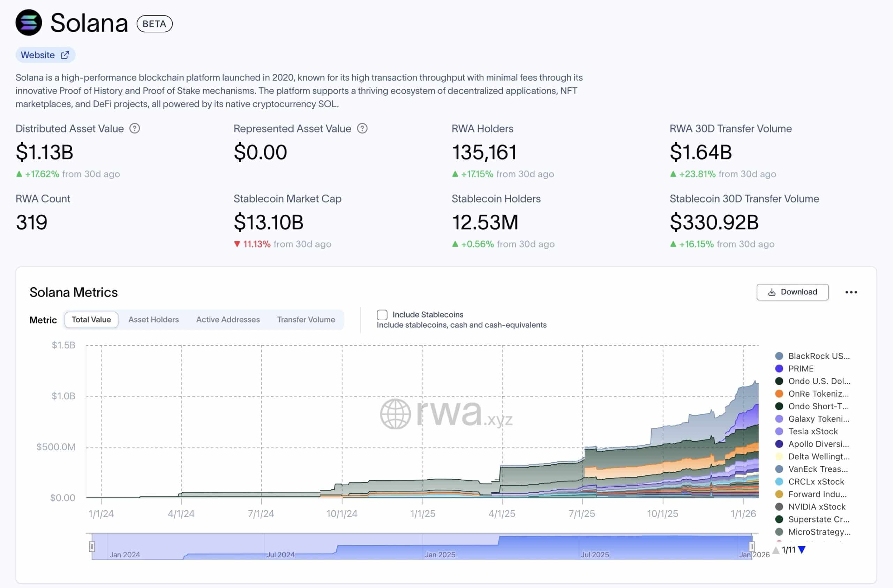Click the left range slider handle
Screen dimensions: 893x588
[x=92, y=547]
